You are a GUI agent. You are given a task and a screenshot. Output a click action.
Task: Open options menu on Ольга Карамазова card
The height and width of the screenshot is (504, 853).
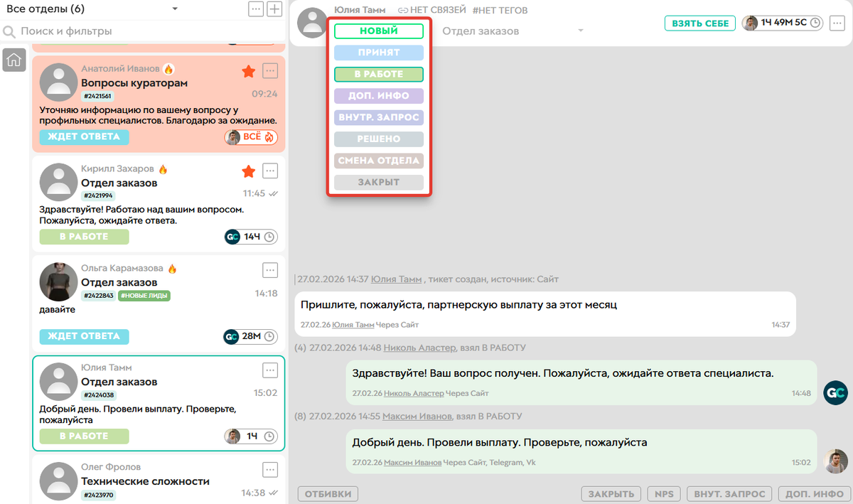[270, 270]
